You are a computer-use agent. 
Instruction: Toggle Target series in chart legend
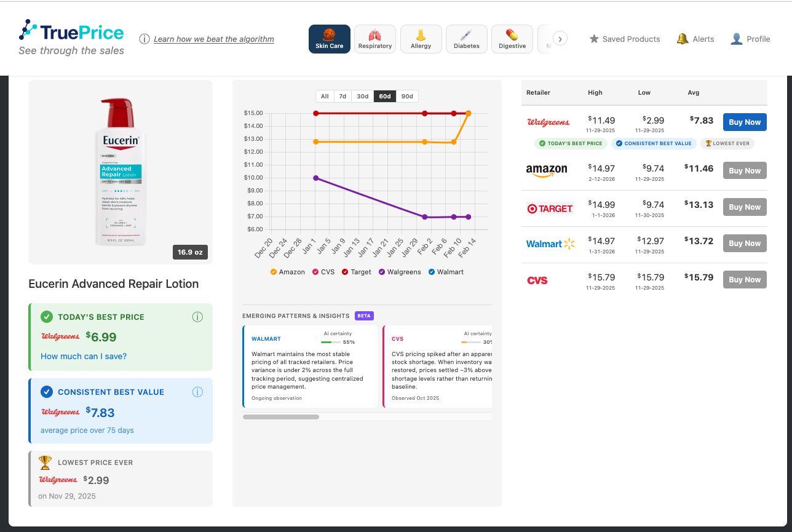(357, 272)
